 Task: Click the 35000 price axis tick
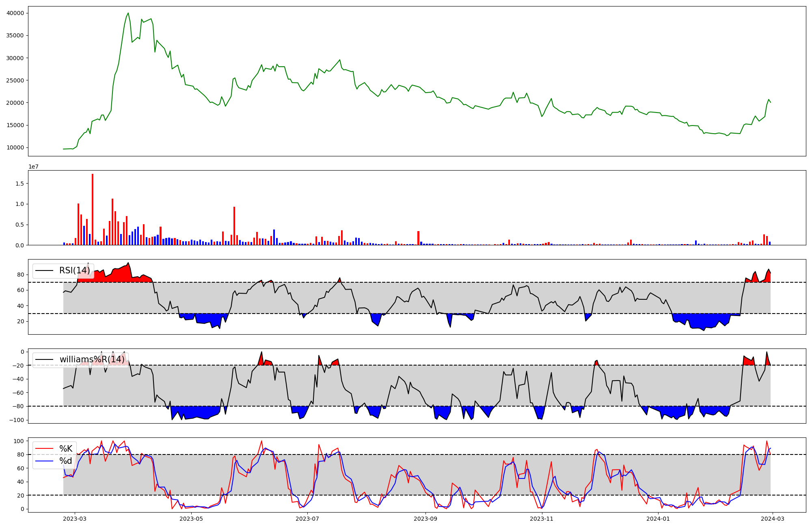click(x=15, y=35)
